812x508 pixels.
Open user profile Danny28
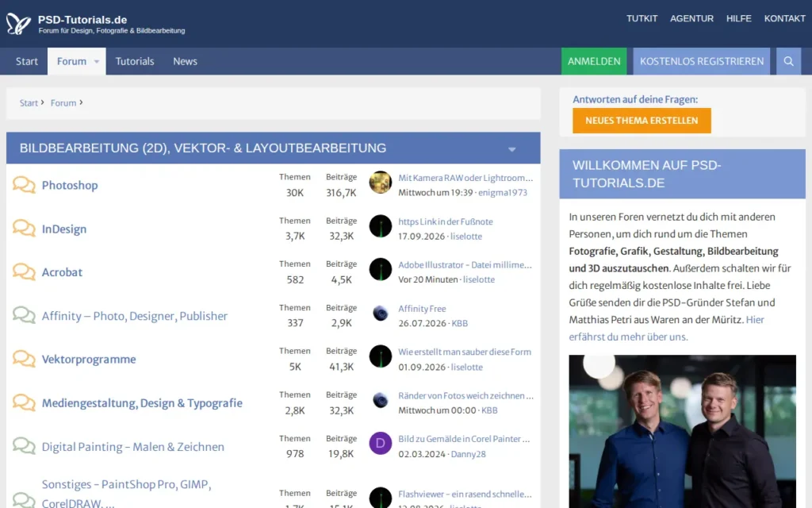468,453
